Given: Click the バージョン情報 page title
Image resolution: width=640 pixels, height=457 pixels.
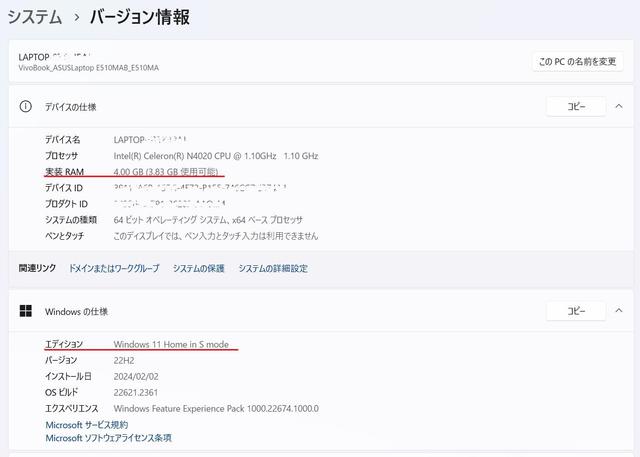Looking at the screenshot, I should (x=140, y=17).
